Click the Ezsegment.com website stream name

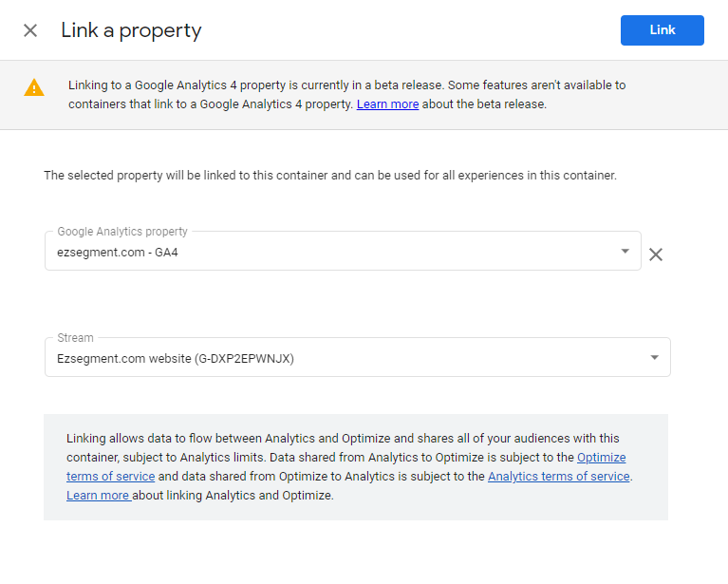pyautogui.click(x=124, y=359)
